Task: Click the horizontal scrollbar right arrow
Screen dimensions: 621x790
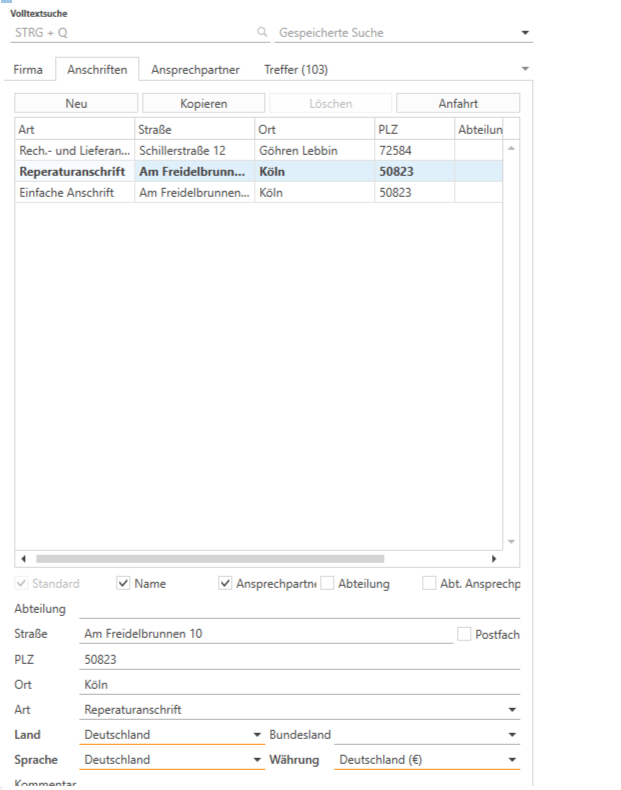Action: coord(493,559)
